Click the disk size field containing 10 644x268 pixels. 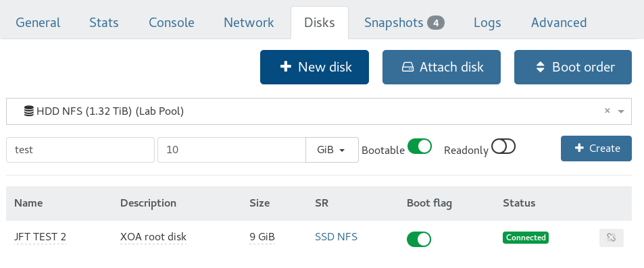(232, 150)
